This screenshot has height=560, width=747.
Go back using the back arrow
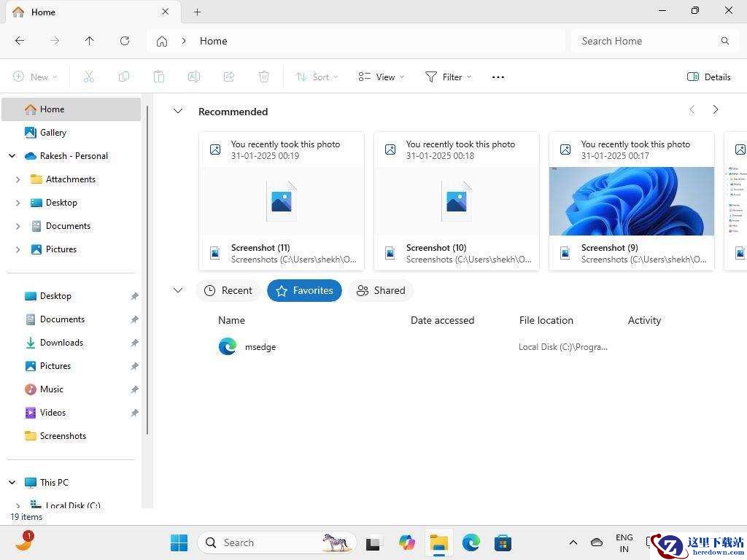point(20,41)
